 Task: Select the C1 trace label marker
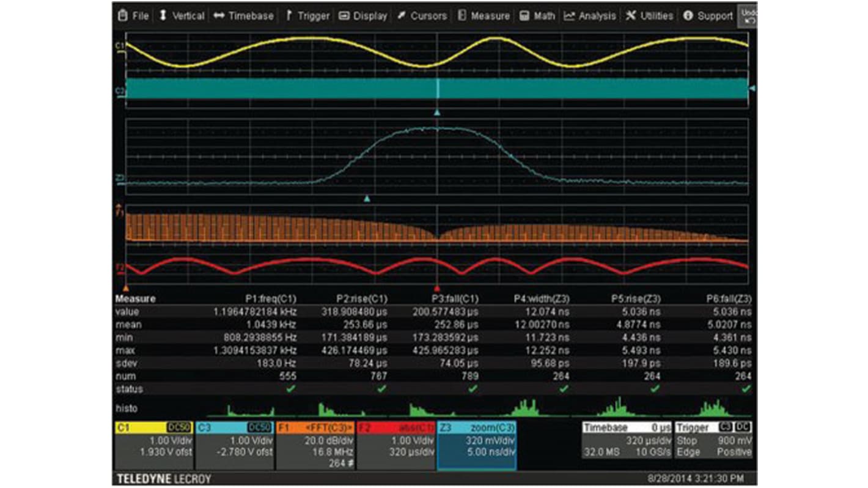pos(120,46)
